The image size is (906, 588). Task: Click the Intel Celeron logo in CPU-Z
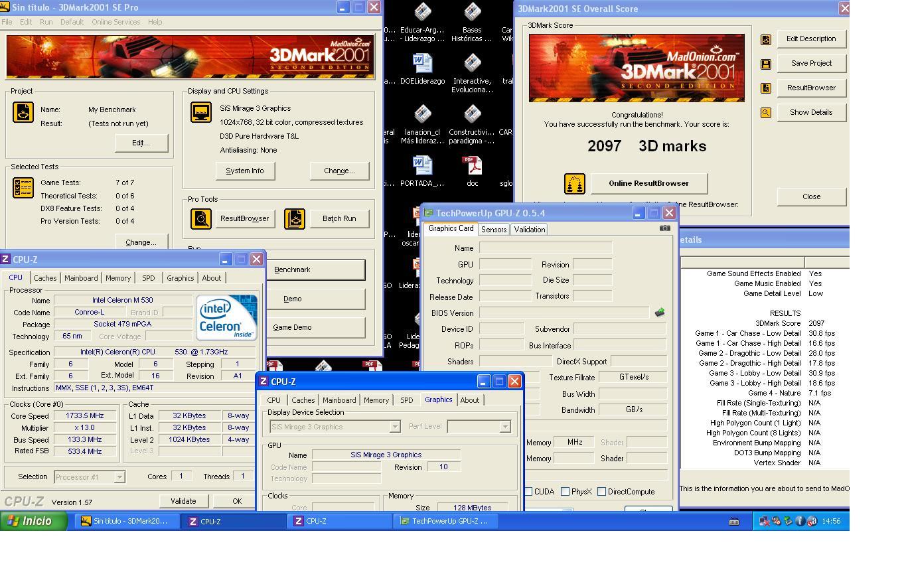[226, 317]
